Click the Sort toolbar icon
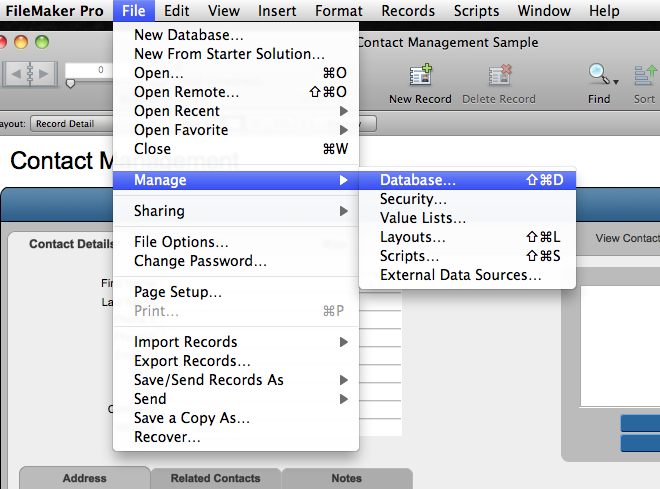The image size is (660, 489). click(x=646, y=75)
